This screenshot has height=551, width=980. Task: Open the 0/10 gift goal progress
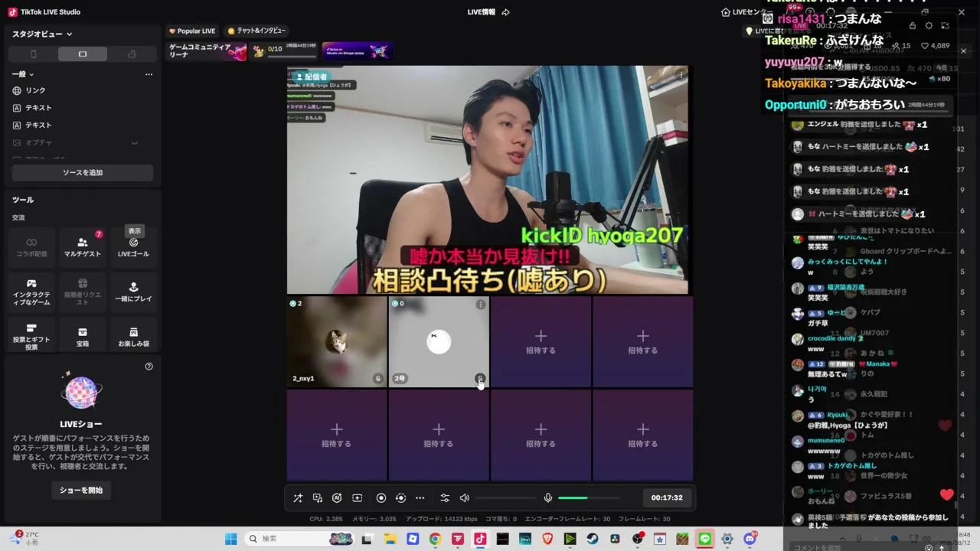point(284,51)
